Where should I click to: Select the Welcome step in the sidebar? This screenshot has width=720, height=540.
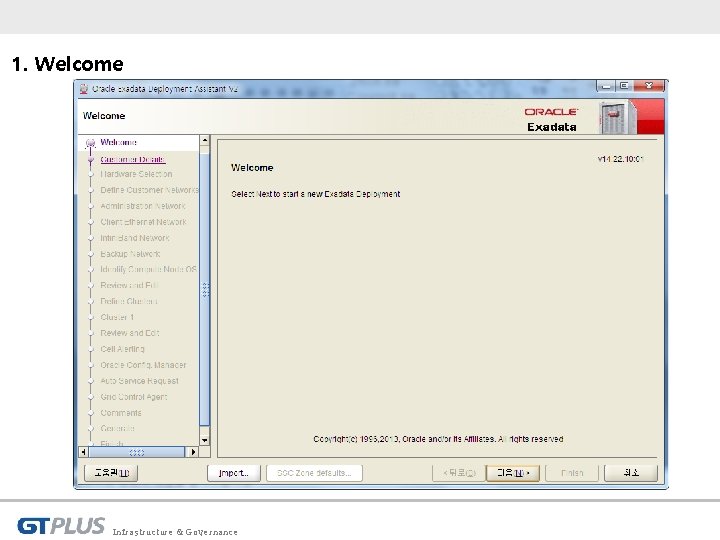tap(118, 142)
